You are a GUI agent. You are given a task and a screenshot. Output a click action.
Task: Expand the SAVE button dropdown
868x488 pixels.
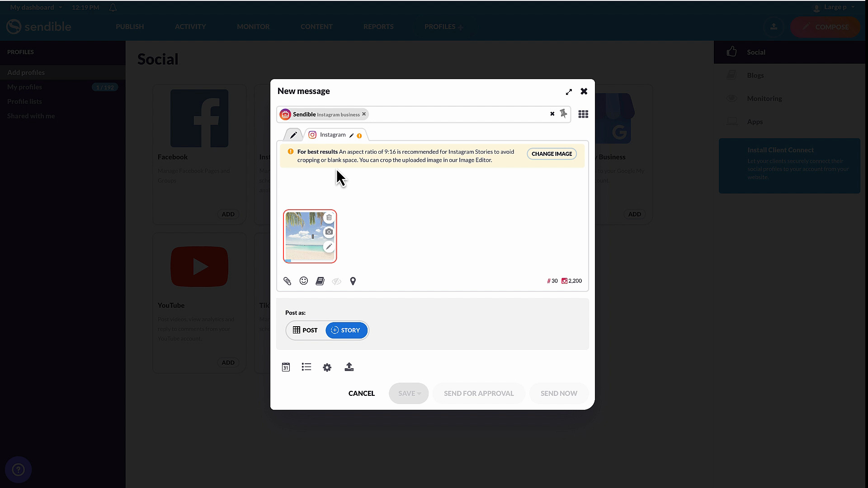419,394
